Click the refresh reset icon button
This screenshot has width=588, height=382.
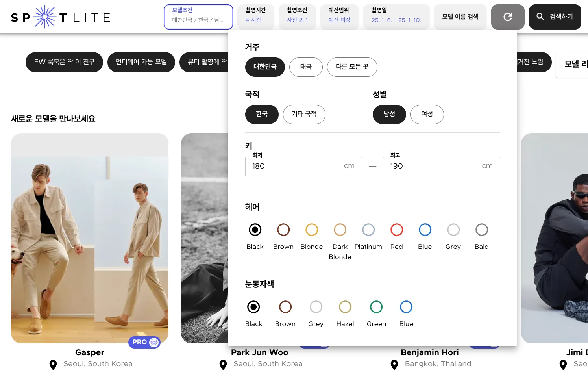508,17
